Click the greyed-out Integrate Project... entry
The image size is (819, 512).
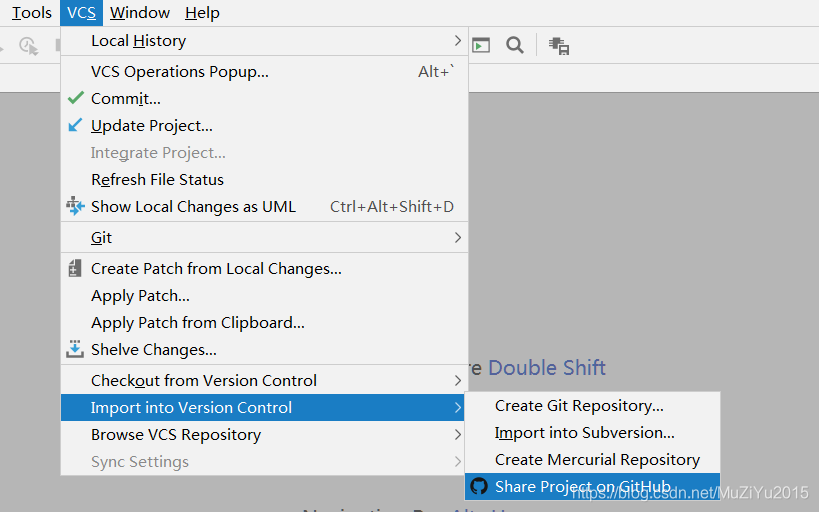point(264,153)
